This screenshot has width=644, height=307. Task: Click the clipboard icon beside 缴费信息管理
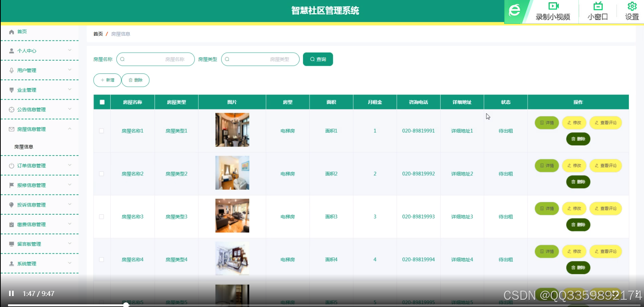[x=11, y=224]
